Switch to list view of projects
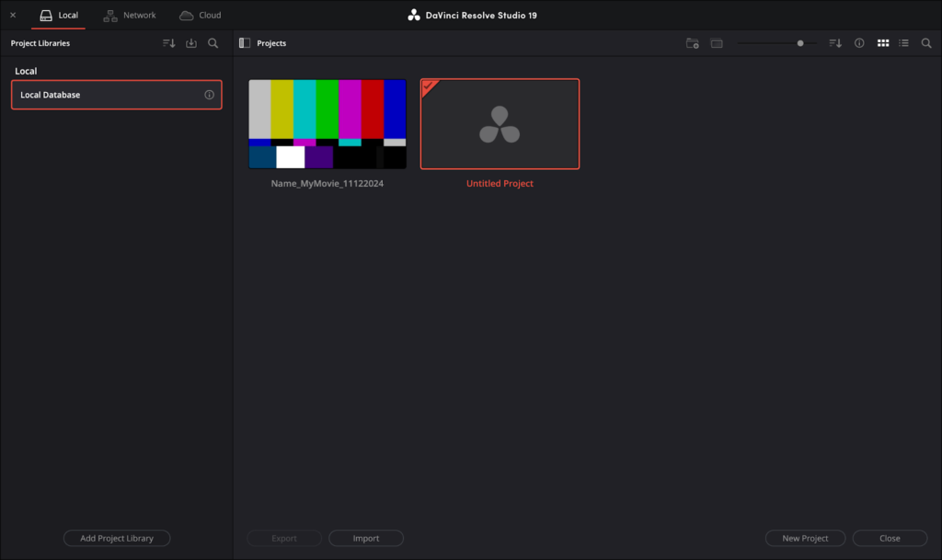The height and width of the screenshot is (560, 942). pyautogui.click(x=904, y=43)
